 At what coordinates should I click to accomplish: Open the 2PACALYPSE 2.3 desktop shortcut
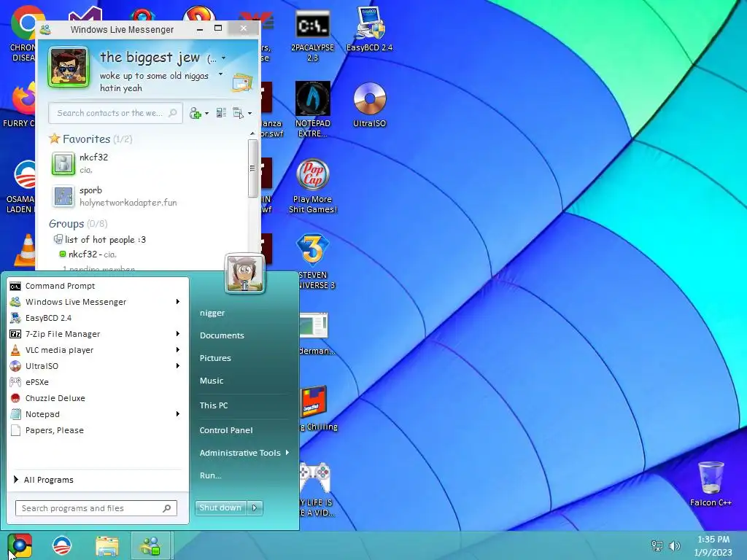[x=312, y=36]
